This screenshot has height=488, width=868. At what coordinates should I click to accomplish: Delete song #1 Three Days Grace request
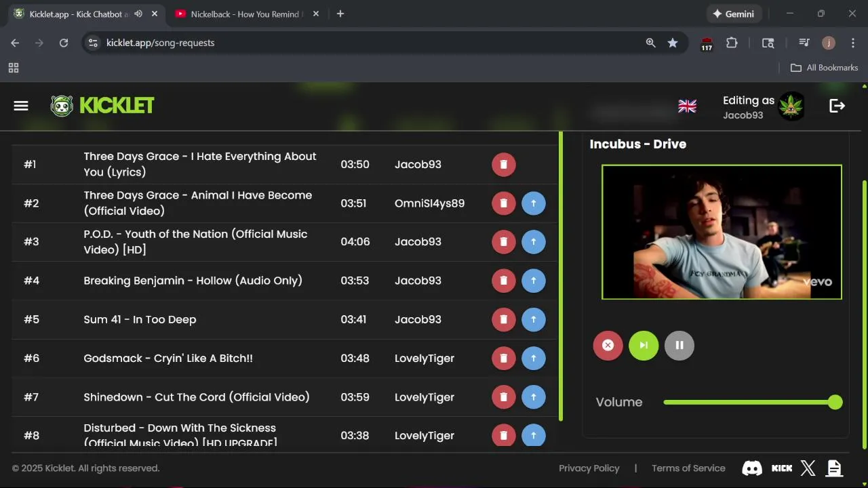click(503, 165)
